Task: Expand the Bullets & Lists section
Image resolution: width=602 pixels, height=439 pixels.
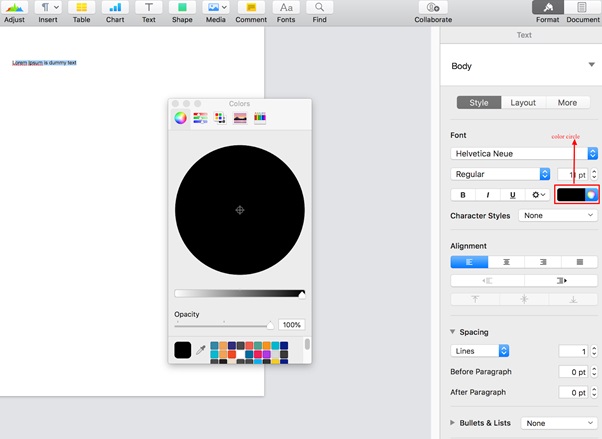Action: pyautogui.click(x=452, y=422)
